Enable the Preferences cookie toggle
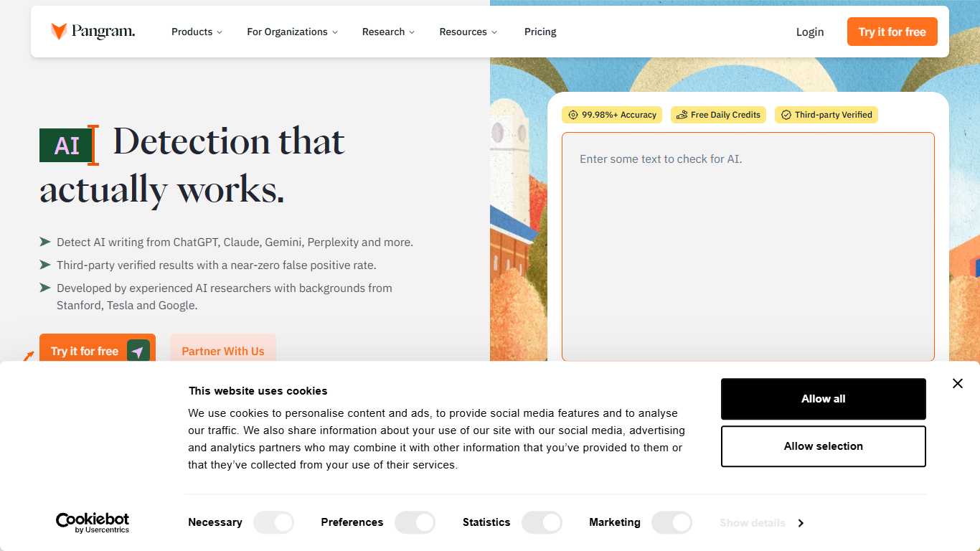 (x=415, y=522)
